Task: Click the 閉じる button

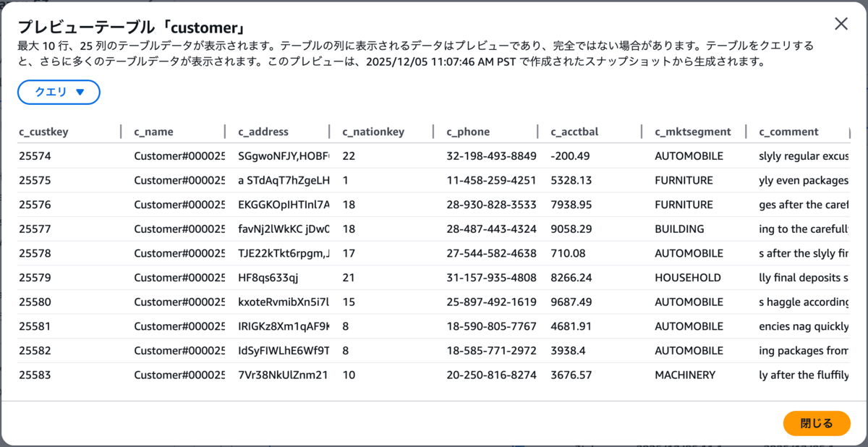Action: [817, 424]
